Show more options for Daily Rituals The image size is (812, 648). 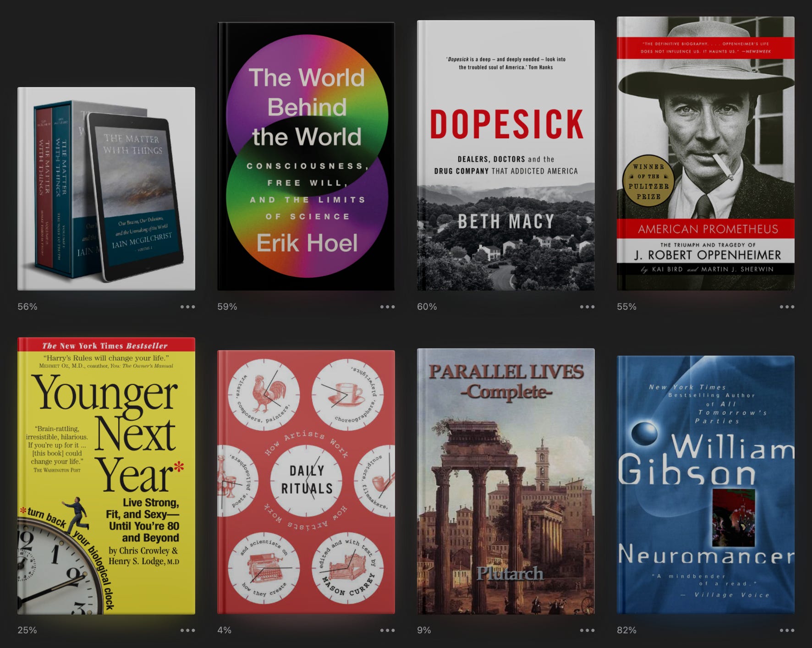388,630
